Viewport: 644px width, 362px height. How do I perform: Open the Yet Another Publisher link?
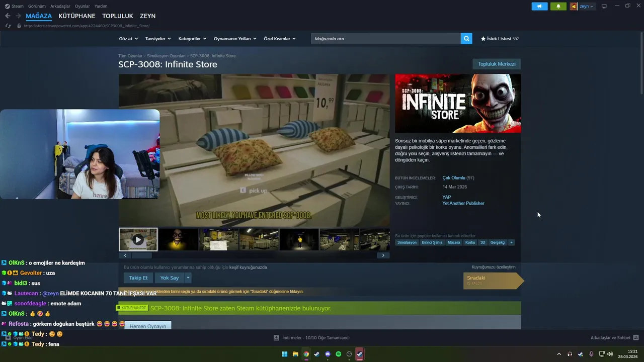point(463,204)
